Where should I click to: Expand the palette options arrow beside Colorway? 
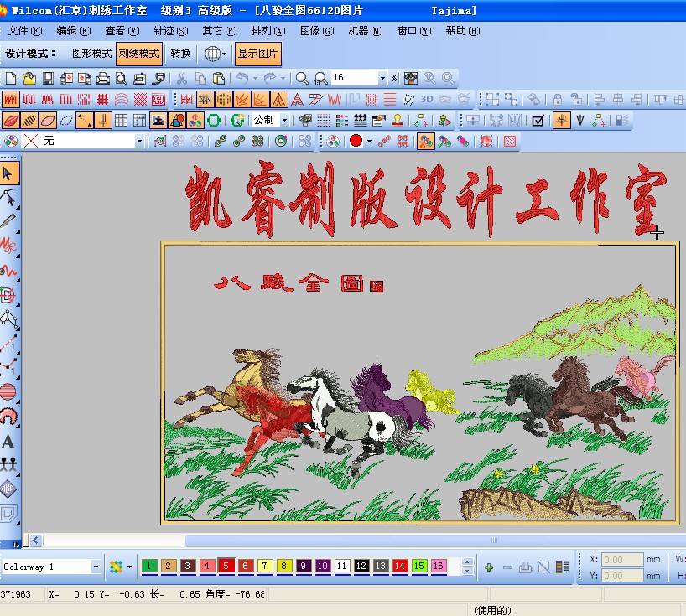(129, 567)
